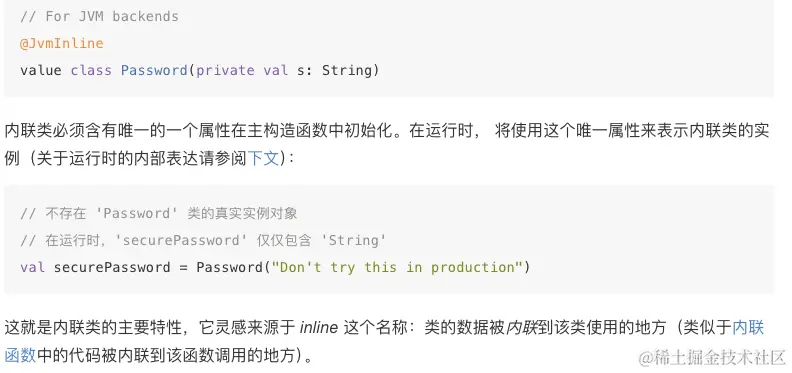Click the "value" keyword in the class declaration
This screenshot has height=373, width=792.
tap(41, 70)
